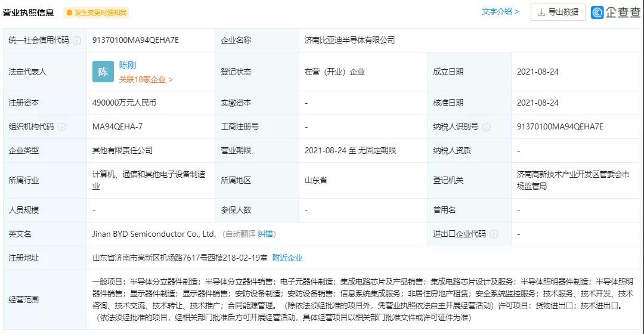The height and width of the screenshot is (334, 644).
Task: Select 在营（开业）企业 status value
Action: (x=335, y=72)
